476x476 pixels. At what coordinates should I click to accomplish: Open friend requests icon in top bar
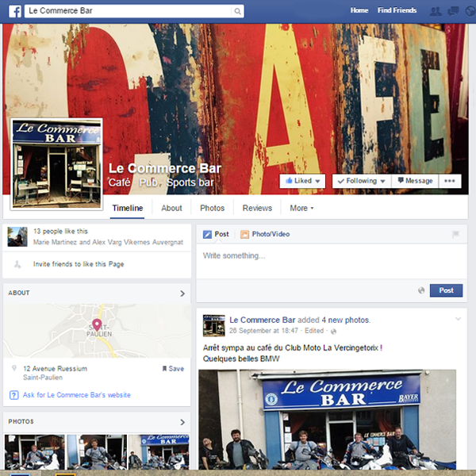[x=436, y=12]
